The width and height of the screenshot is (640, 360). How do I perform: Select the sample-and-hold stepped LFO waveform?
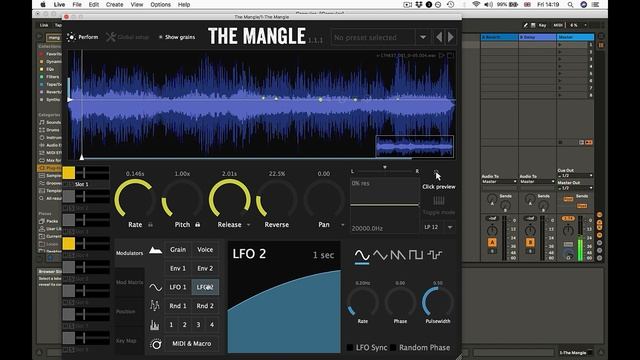click(434, 255)
